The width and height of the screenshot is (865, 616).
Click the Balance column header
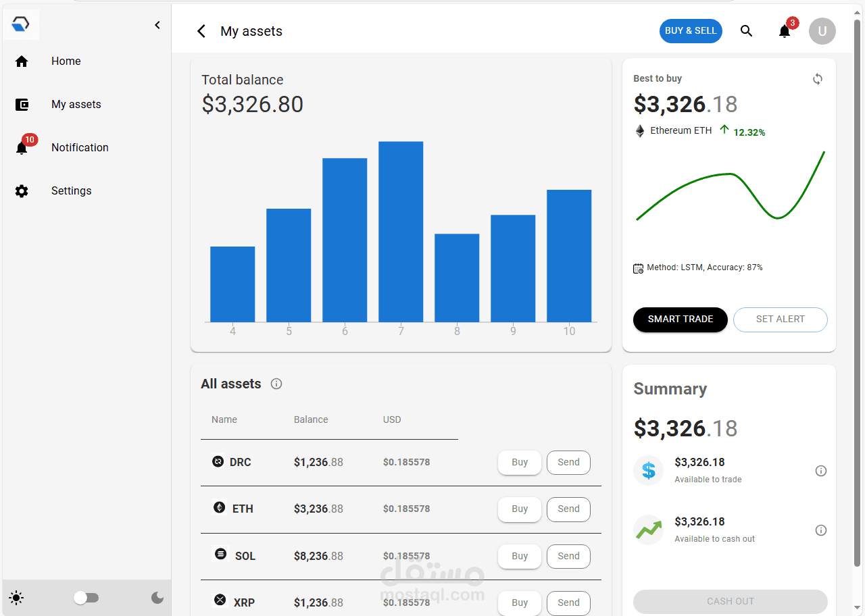pyautogui.click(x=311, y=419)
